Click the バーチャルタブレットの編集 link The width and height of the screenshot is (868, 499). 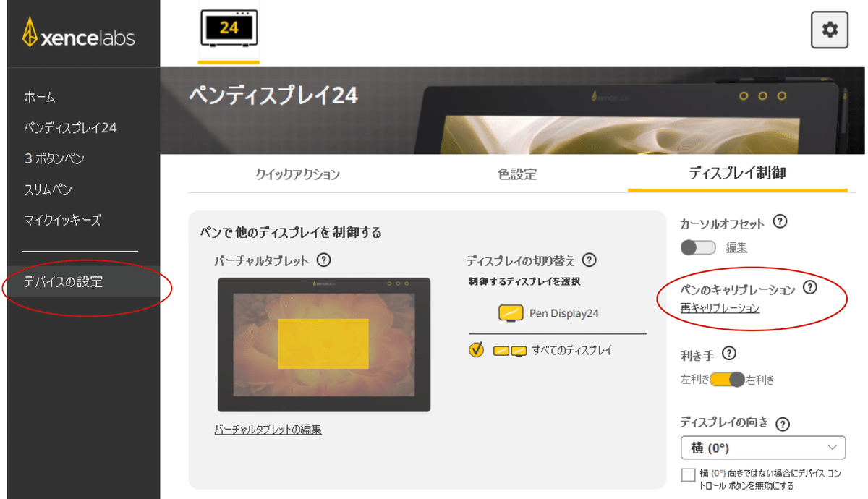(x=268, y=430)
